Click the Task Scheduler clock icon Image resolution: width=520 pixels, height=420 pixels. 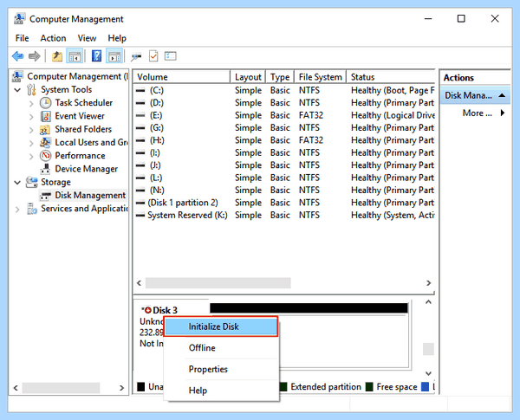click(x=46, y=103)
